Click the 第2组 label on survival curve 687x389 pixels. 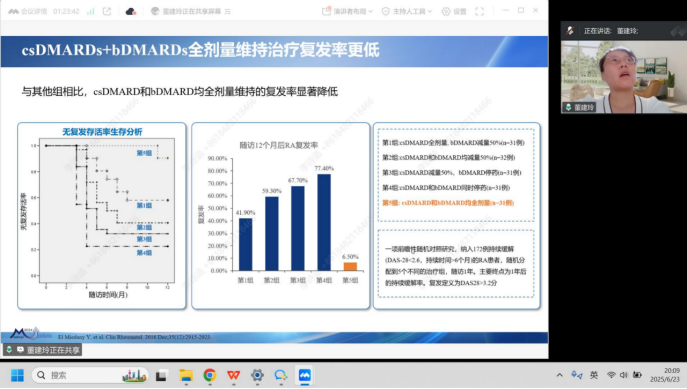pos(144,227)
